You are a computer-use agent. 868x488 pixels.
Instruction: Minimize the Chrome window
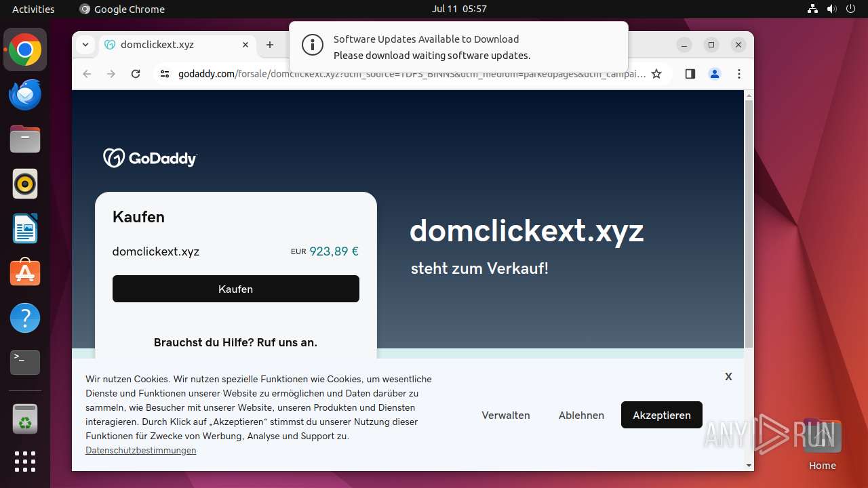click(684, 45)
